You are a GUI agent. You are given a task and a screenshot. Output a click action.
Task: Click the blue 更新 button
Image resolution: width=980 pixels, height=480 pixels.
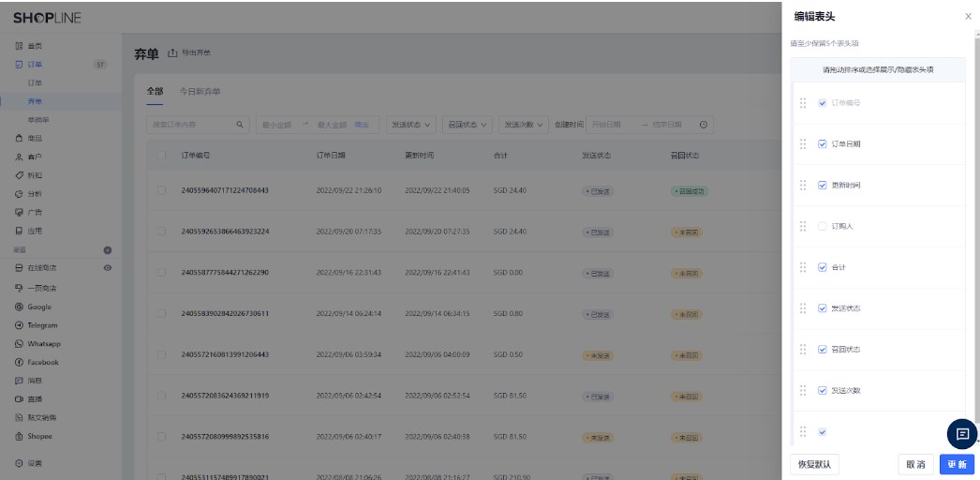(956, 464)
